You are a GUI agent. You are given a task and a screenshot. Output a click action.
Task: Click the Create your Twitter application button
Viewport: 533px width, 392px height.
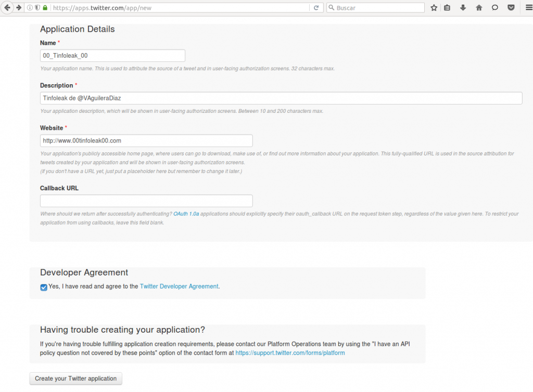tap(76, 378)
